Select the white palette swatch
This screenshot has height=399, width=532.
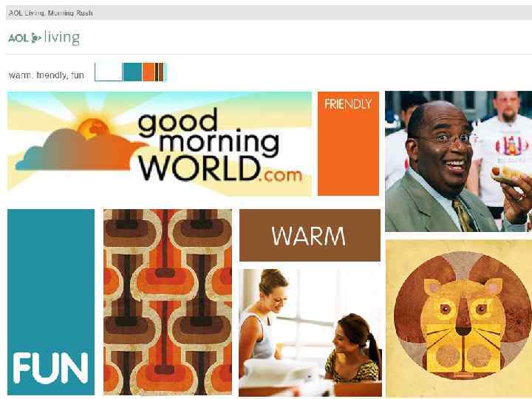pyautogui.click(x=109, y=72)
